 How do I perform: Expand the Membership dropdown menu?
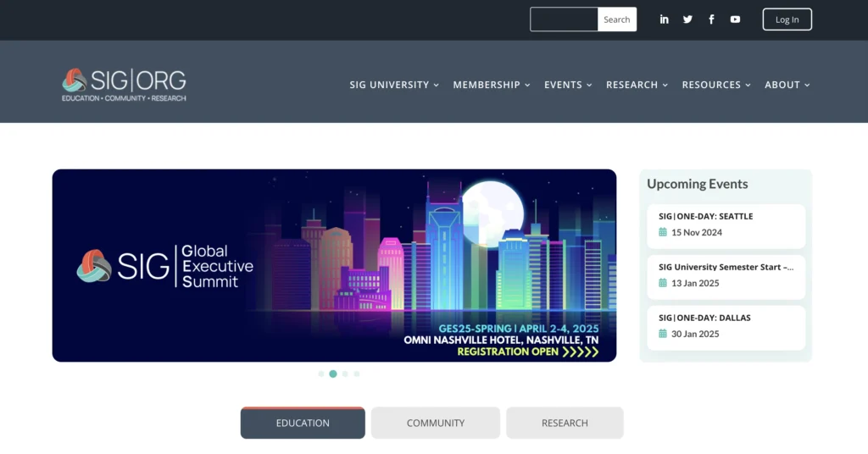pyautogui.click(x=492, y=85)
